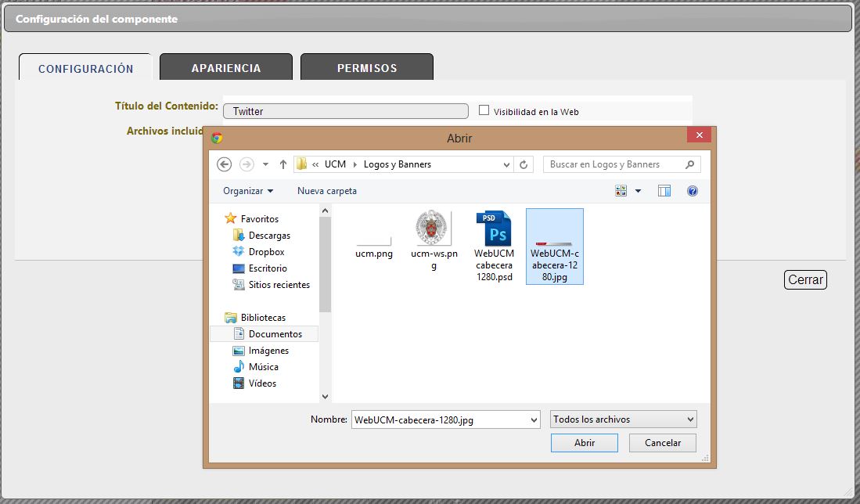Open the help question mark icon
Image resolution: width=860 pixels, height=504 pixels.
692,191
